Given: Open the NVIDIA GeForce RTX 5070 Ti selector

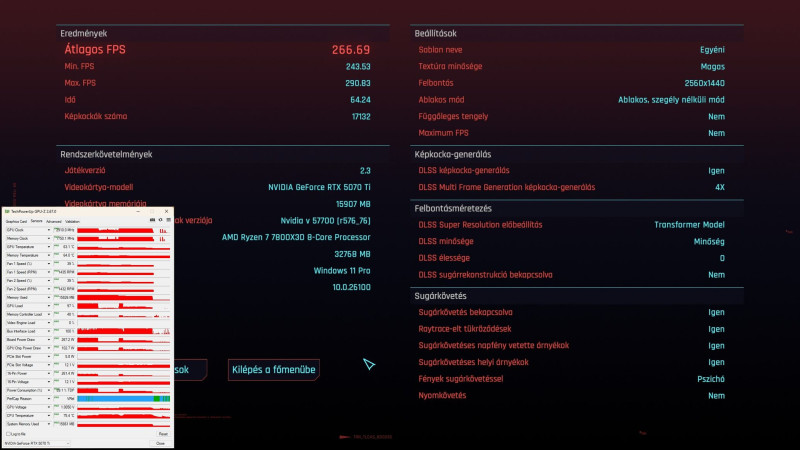Looking at the screenshot, I should point(37,443).
